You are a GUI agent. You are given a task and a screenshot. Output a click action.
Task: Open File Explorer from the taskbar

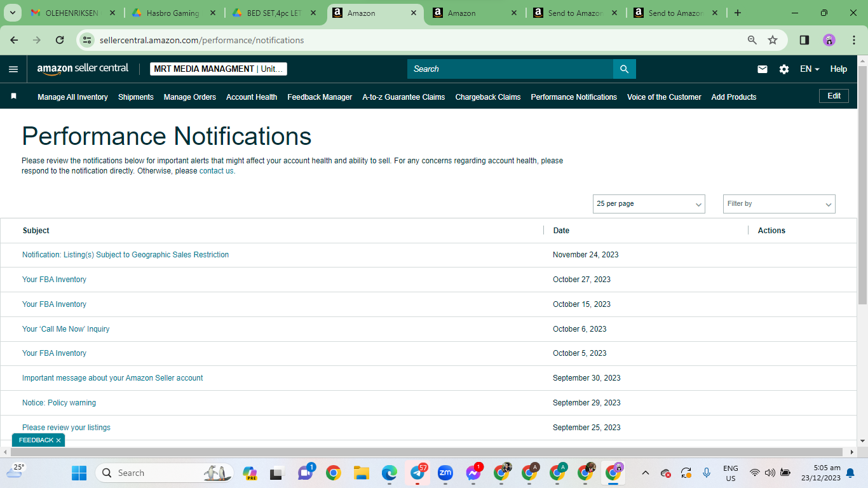[x=362, y=473]
